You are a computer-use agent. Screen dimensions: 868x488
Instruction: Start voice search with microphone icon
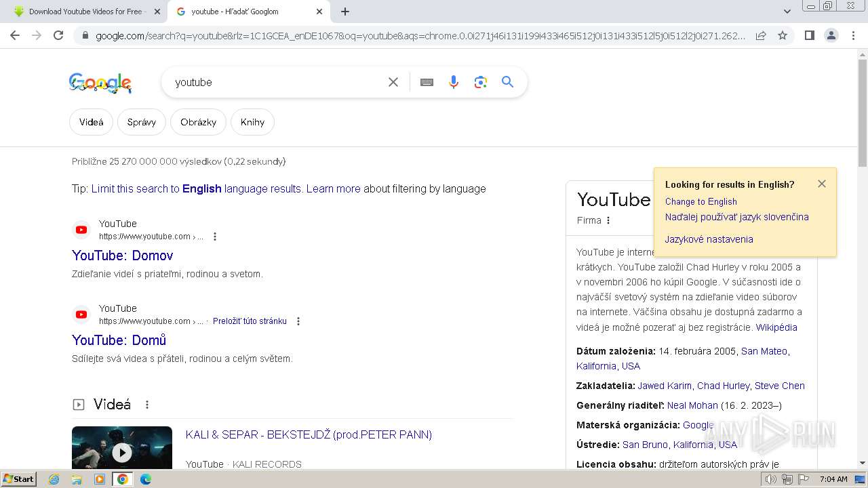point(454,82)
